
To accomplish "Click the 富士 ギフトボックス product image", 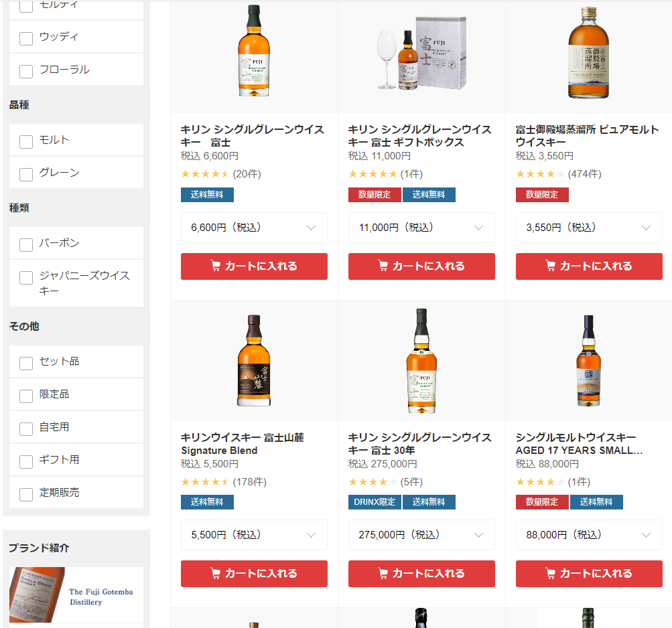I will coord(421,54).
